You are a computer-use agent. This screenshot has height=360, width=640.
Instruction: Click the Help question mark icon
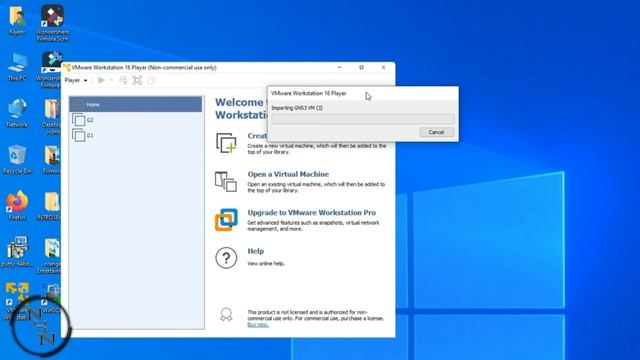tap(226, 258)
